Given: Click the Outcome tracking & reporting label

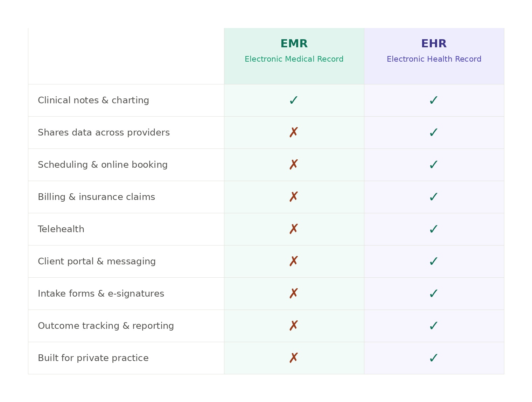Looking at the screenshot, I should coord(106,326).
